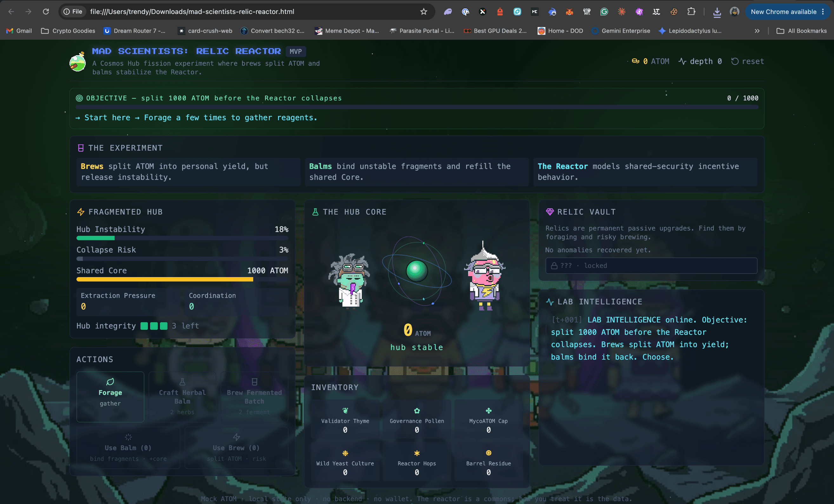Click the pink scientist character sprite

tap(485, 276)
